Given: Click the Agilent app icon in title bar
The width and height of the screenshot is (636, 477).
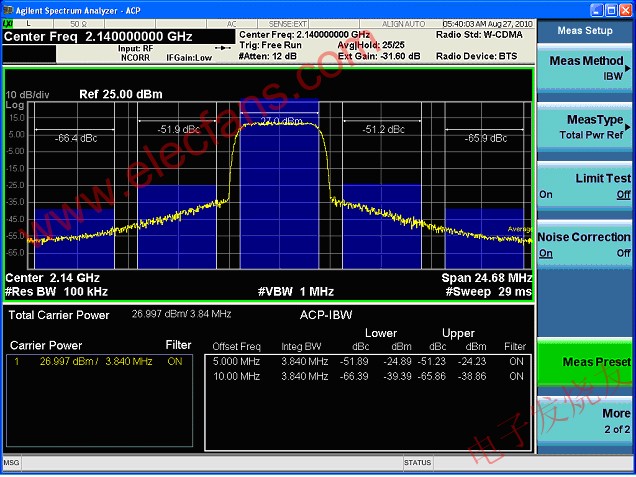Looking at the screenshot, I should click(9, 9).
